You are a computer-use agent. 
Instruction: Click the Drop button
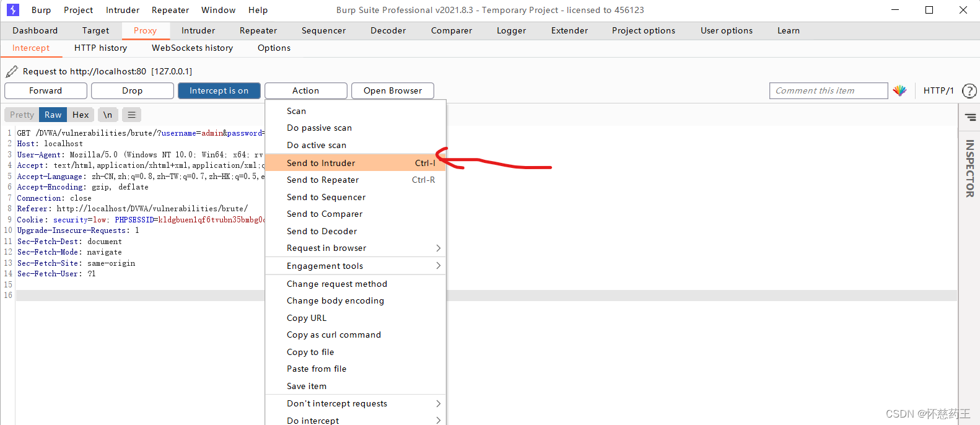(x=133, y=90)
